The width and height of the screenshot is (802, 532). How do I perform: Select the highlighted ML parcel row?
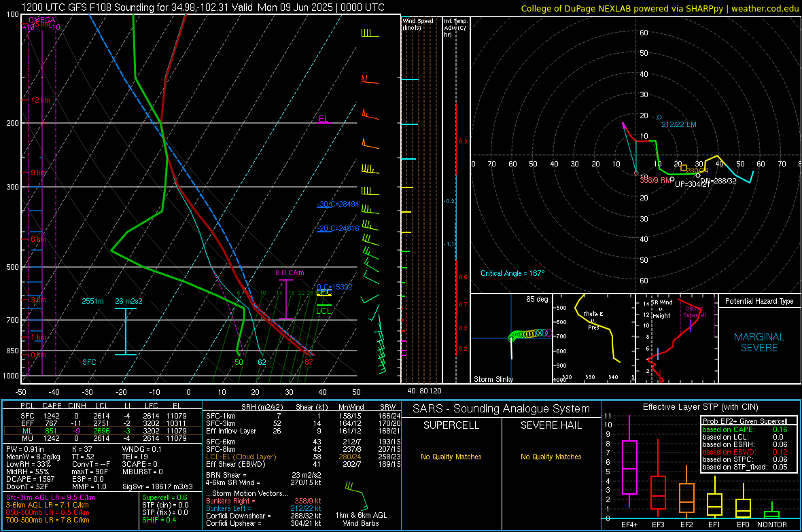pyautogui.click(x=103, y=431)
